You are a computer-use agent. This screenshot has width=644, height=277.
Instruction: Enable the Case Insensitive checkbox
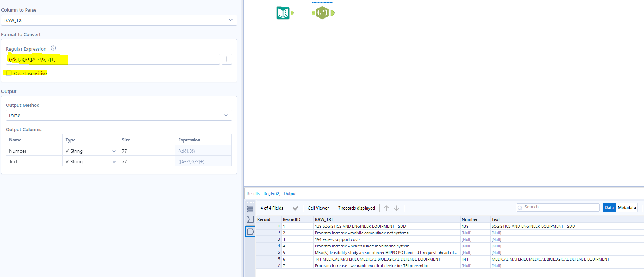(9, 73)
